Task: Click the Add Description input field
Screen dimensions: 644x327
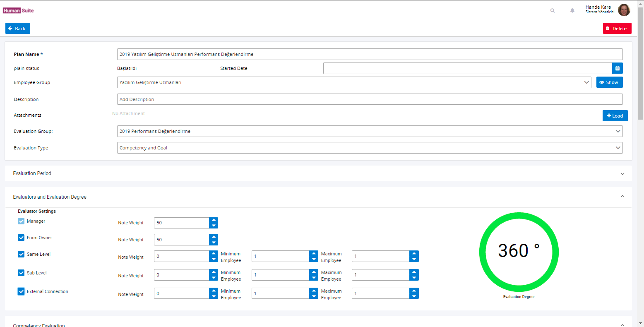Action: 370,99
